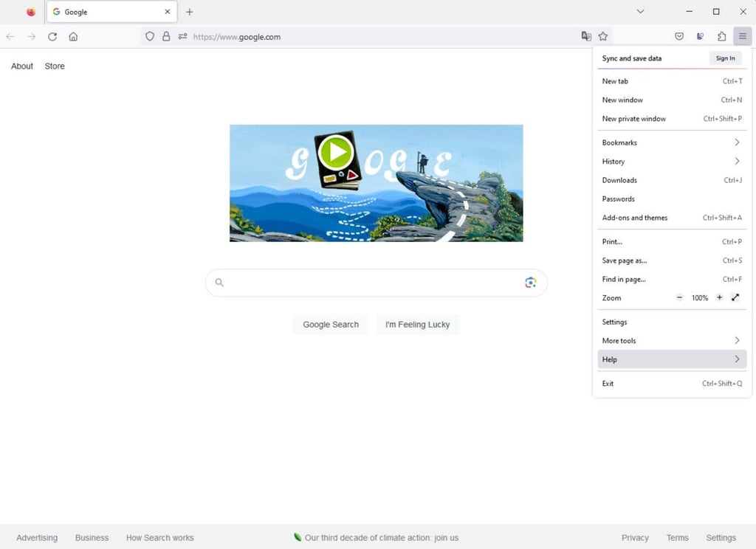Open the Terms footer link
756x549 pixels.
point(678,538)
